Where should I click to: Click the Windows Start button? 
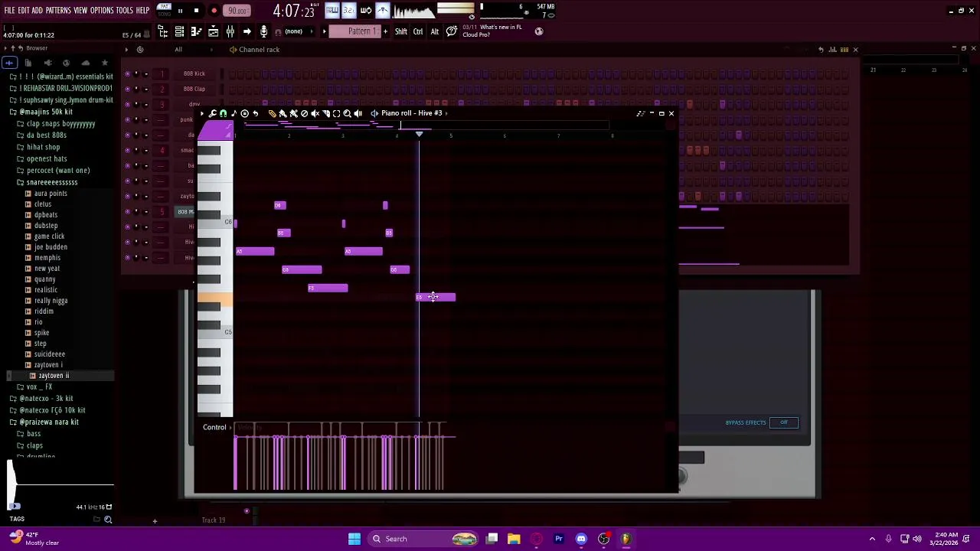coord(354,539)
